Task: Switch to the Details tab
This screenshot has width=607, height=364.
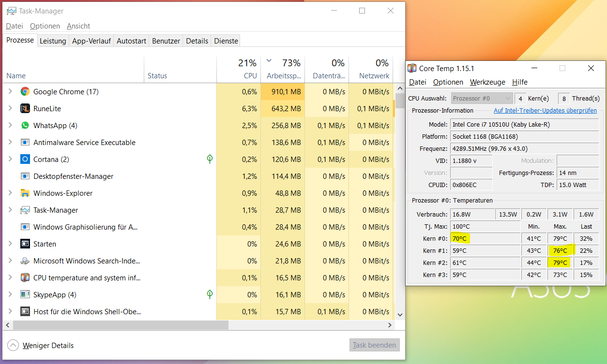Action: pyautogui.click(x=197, y=41)
